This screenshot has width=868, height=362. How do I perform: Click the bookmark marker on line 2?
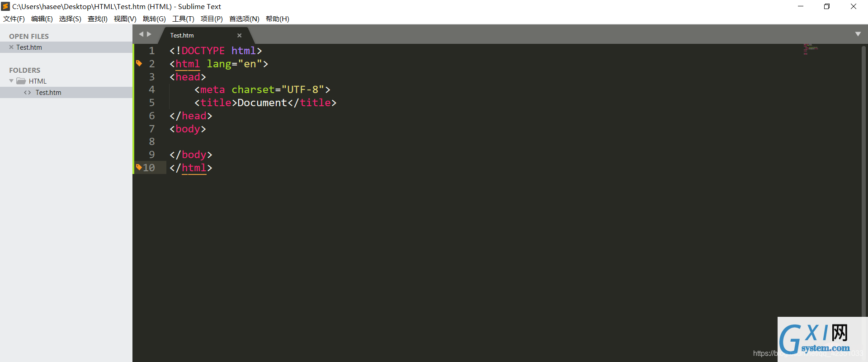click(x=139, y=63)
